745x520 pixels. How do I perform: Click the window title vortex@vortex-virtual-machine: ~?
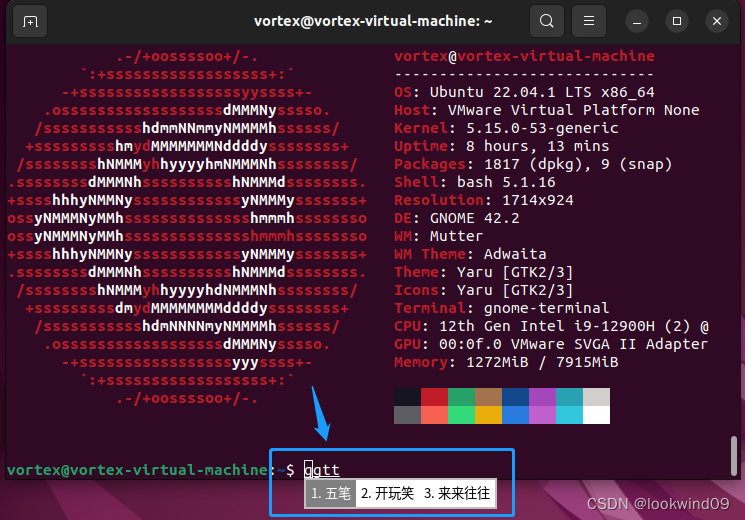(373, 21)
